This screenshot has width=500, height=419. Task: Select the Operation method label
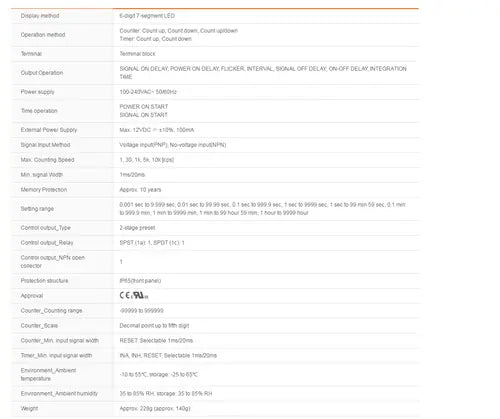pos(43,35)
